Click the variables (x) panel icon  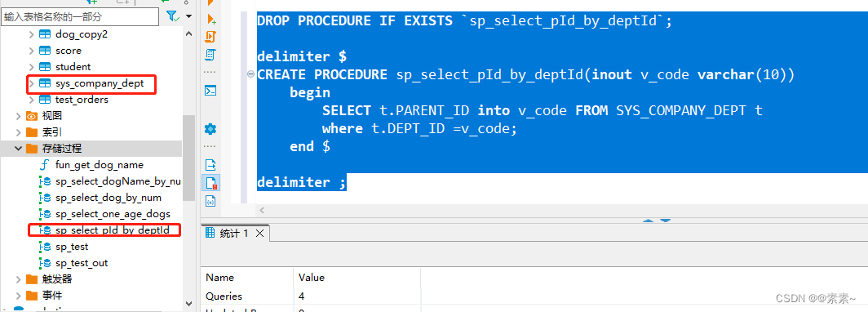[211, 201]
